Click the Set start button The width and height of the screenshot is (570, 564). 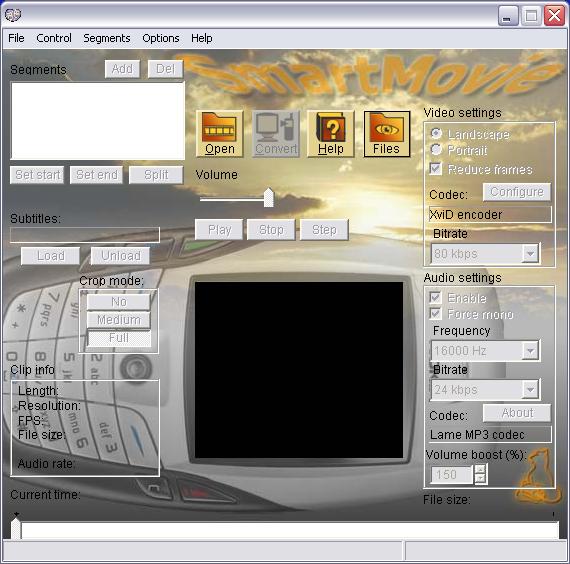coord(37,175)
